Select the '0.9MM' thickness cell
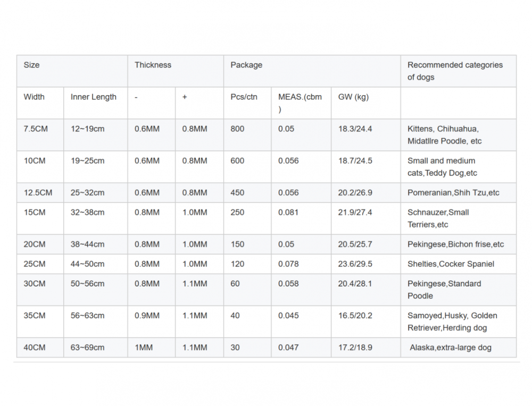Viewport: 532px width, 406px height. coord(151,322)
